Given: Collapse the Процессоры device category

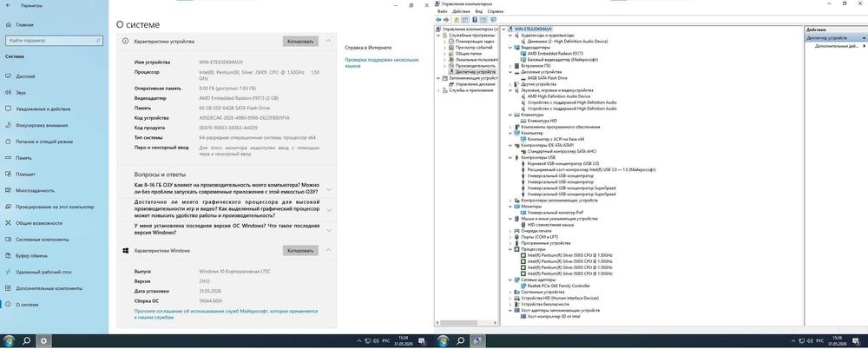Looking at the screenshot, I should 510,249.
